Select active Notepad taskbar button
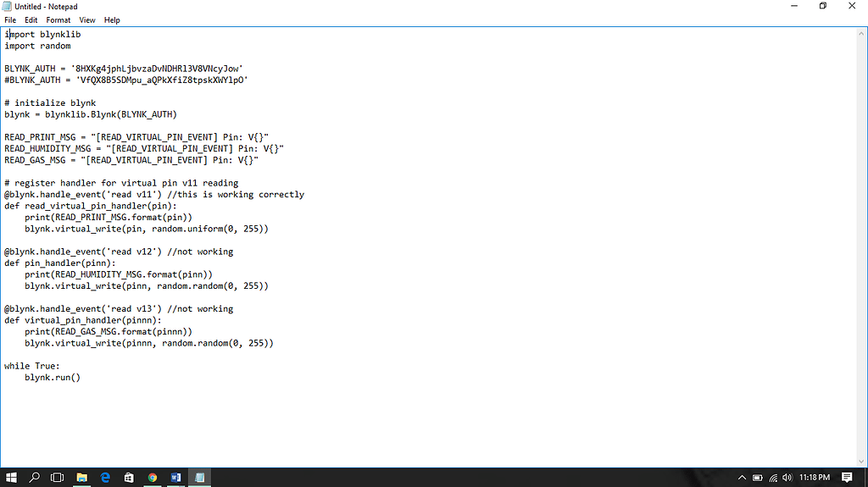Viewport: 868px width, 487px height. click(x=200, y=477)
